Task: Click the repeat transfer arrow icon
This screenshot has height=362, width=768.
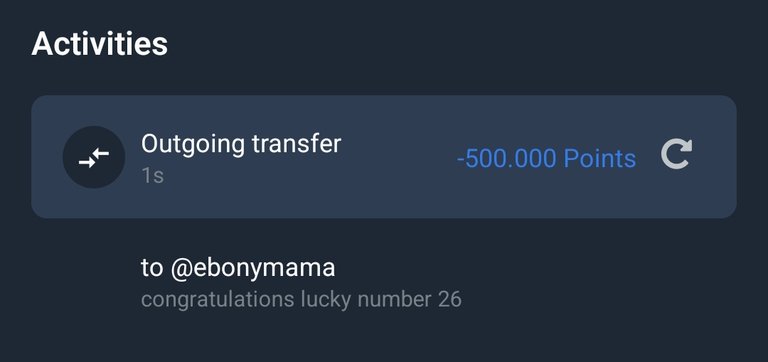Action: point(676,154)
